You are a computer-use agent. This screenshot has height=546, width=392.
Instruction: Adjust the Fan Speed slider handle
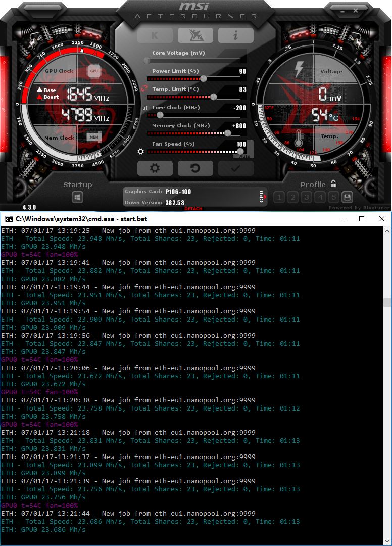point(240,151)
